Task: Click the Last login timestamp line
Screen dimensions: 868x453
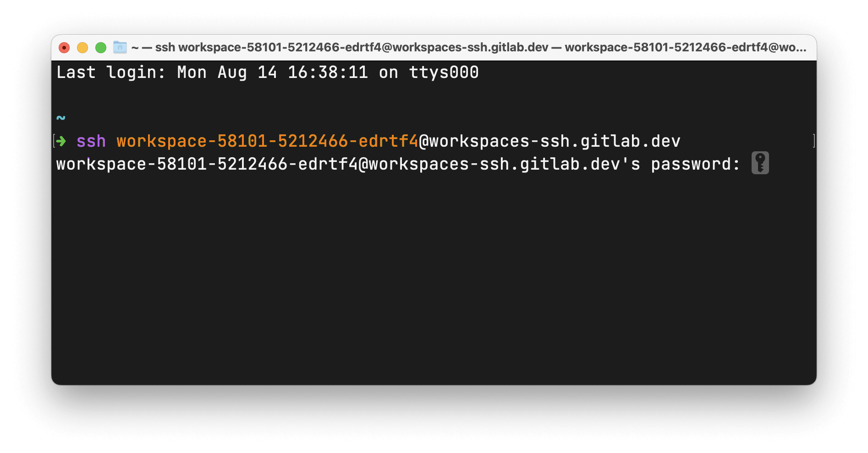Action: click(x=266, y=72)
